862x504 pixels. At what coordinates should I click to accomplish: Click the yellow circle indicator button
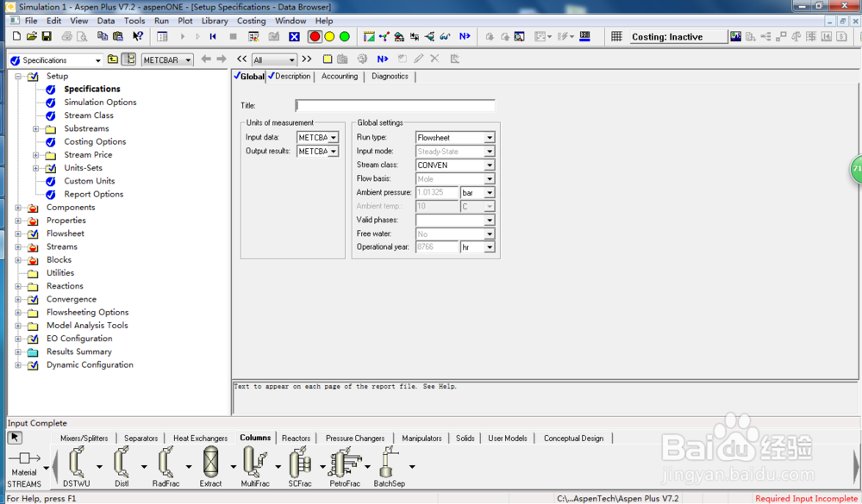coord(329,36)
